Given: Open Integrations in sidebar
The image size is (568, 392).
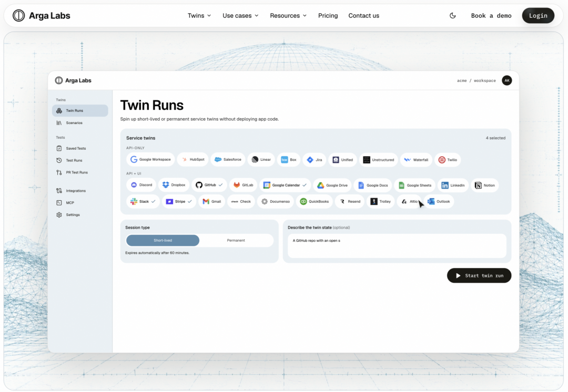Looking at the screenshot, I should click(x=80, y=191).
